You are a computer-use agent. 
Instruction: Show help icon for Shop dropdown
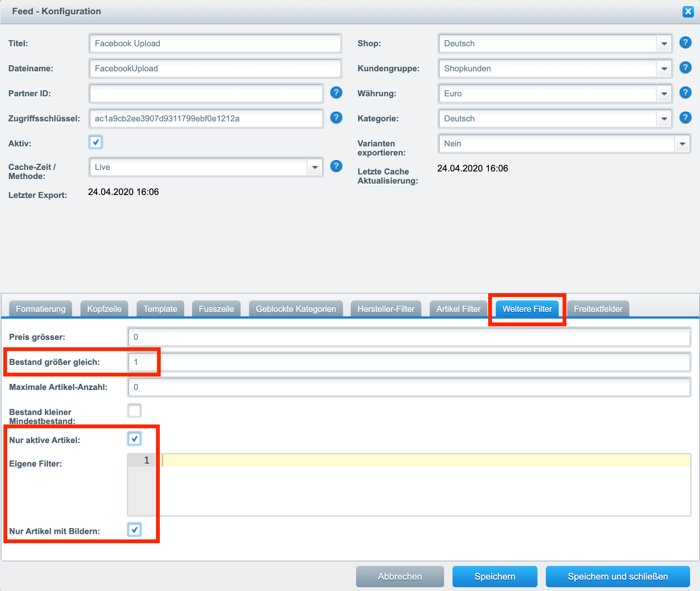pos(685,43)
